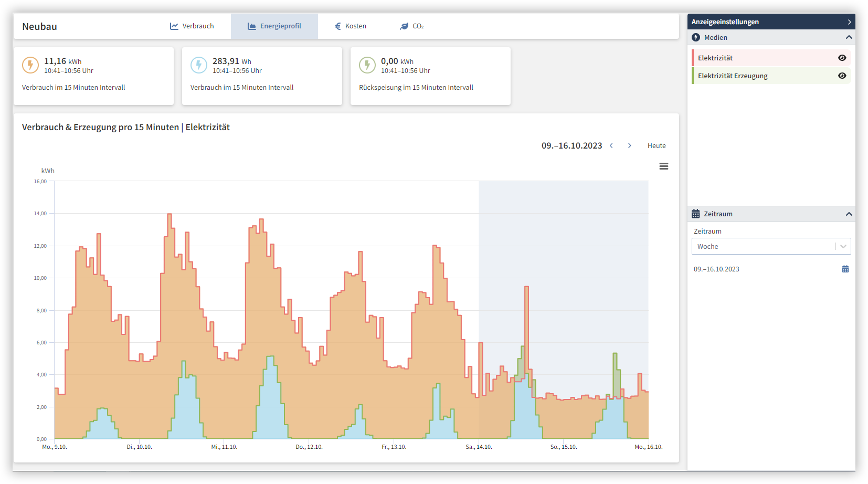The width and height of the screenshot is (868, 484).
Task: Hide the Elektrizität series with eye icon
Action: [842, 58]
